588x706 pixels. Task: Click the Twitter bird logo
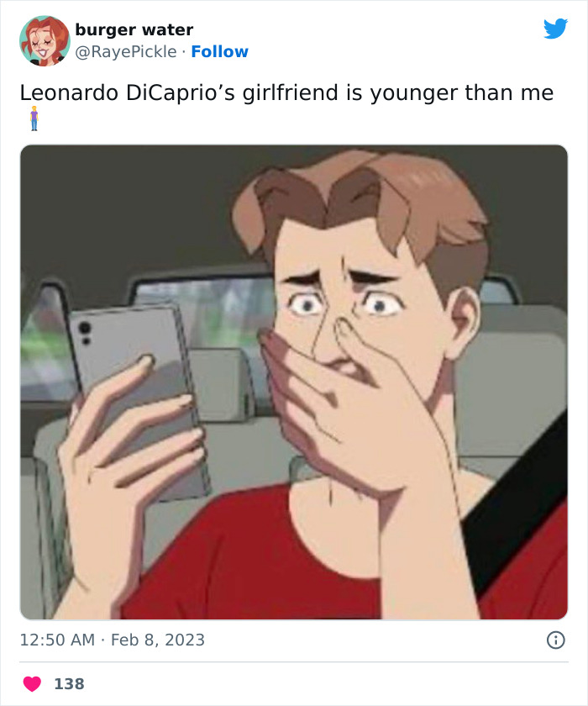[556, 28]
